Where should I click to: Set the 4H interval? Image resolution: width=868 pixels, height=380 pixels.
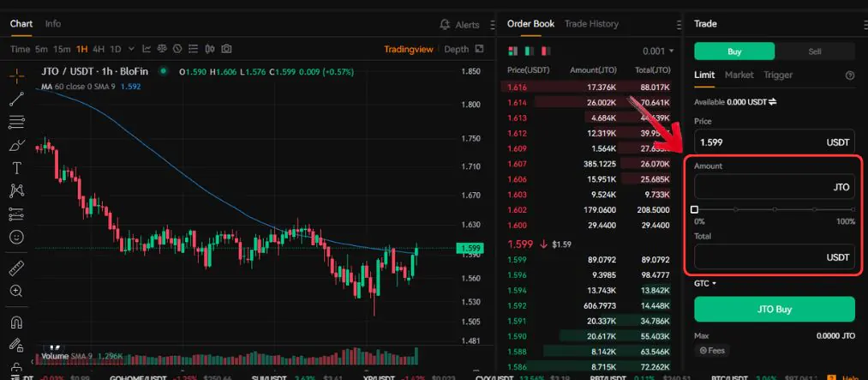tap(99, 49)
